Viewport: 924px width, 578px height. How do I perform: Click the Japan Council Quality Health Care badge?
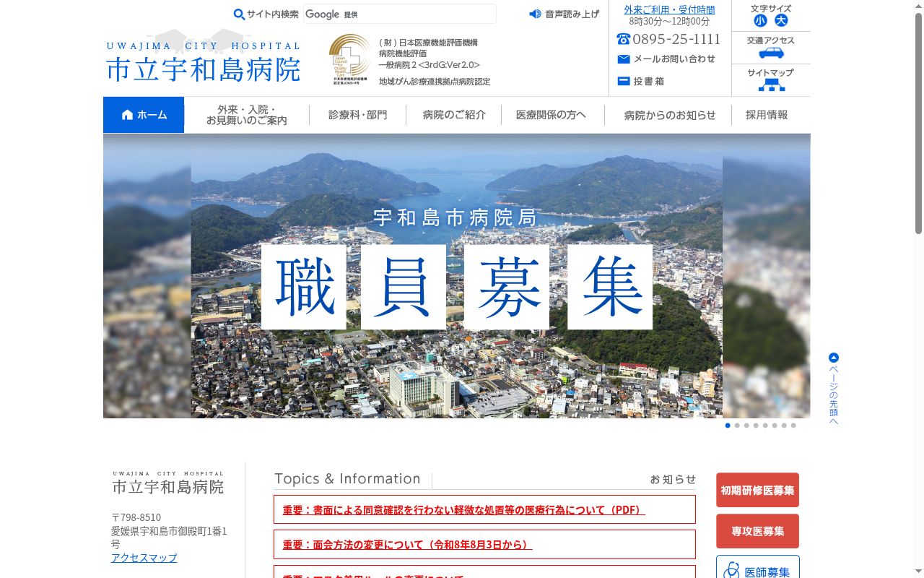tap(349, 59)
